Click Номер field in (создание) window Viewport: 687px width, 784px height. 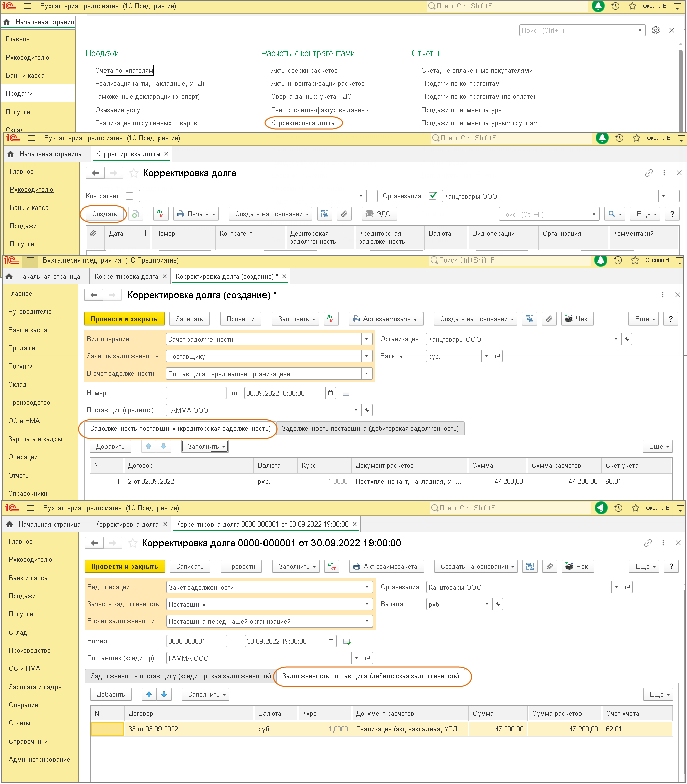(x=196, y=393)
